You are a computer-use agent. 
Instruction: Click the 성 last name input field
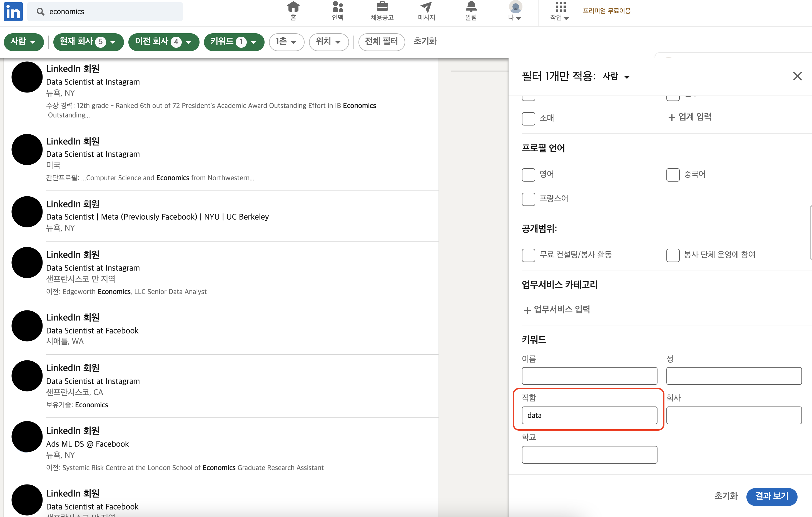[734, 376]
